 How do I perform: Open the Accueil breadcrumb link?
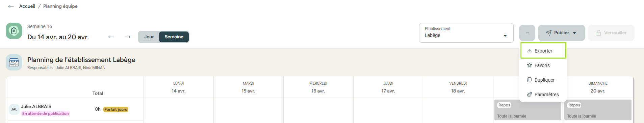click(x=27, y=6)
